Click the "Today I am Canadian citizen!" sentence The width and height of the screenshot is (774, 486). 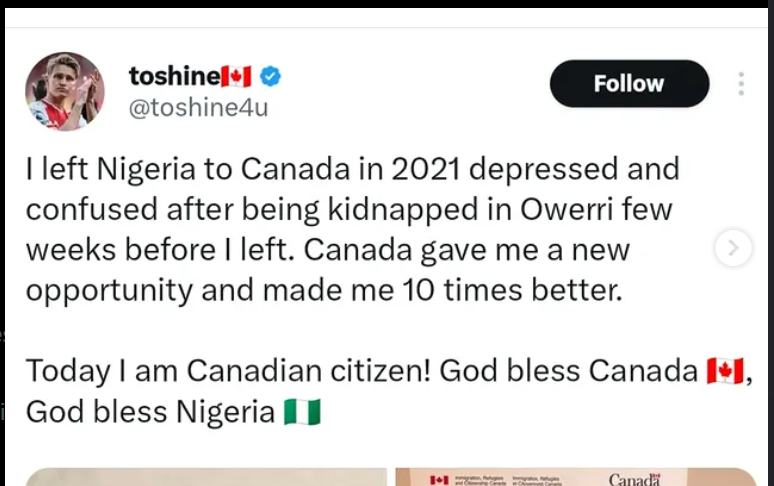click(x=228, y=371)
